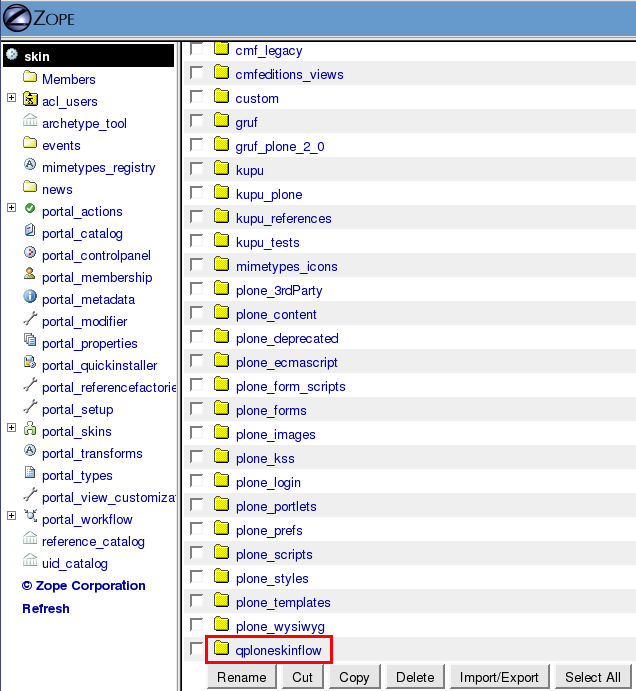Open the cmfeditions_views folder link
Viewport: 636px width, 691px height.
[290, 74]
